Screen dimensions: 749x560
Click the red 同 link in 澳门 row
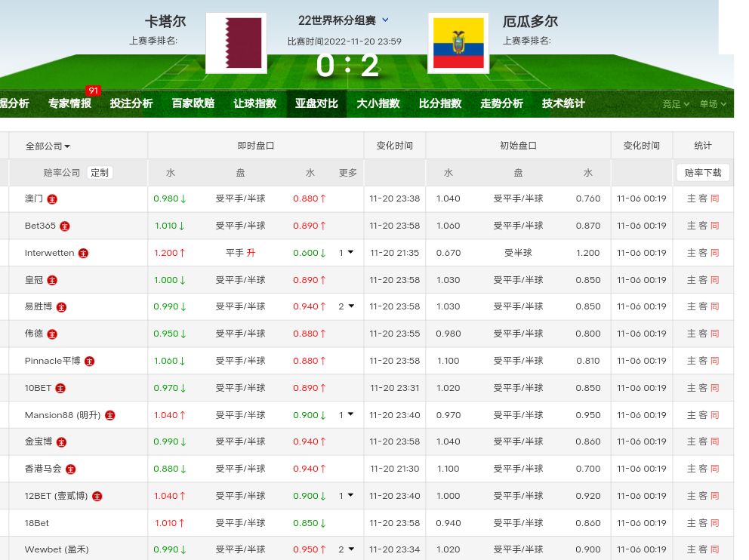pos(714,199)
